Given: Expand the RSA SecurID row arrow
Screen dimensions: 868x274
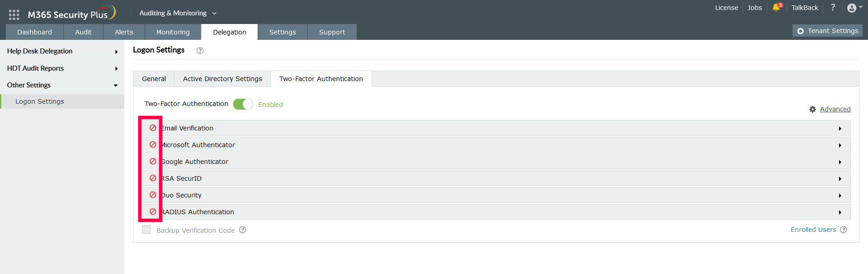Looking at the screenshot, I should 840,179.
